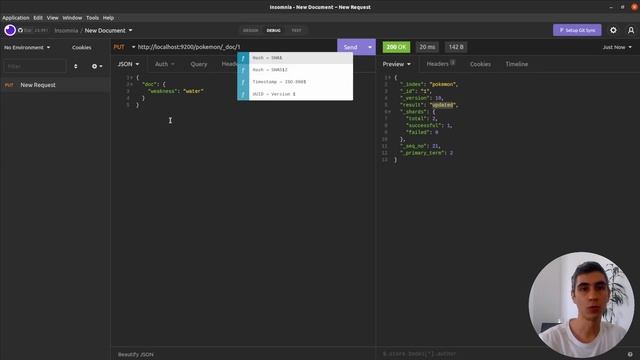Click Beautify JSON button
This screenshot has width=640, height=360.
[136, 354]
